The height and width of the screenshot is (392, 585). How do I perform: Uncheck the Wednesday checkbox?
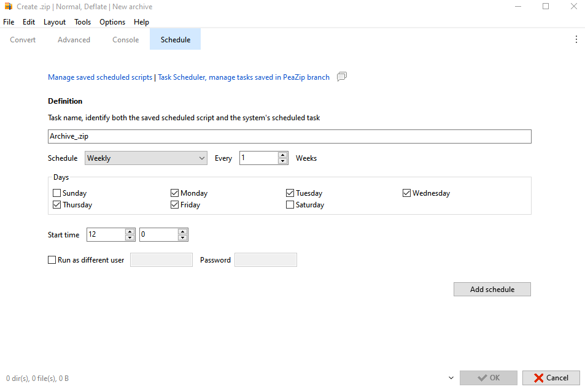pos(406,193)
